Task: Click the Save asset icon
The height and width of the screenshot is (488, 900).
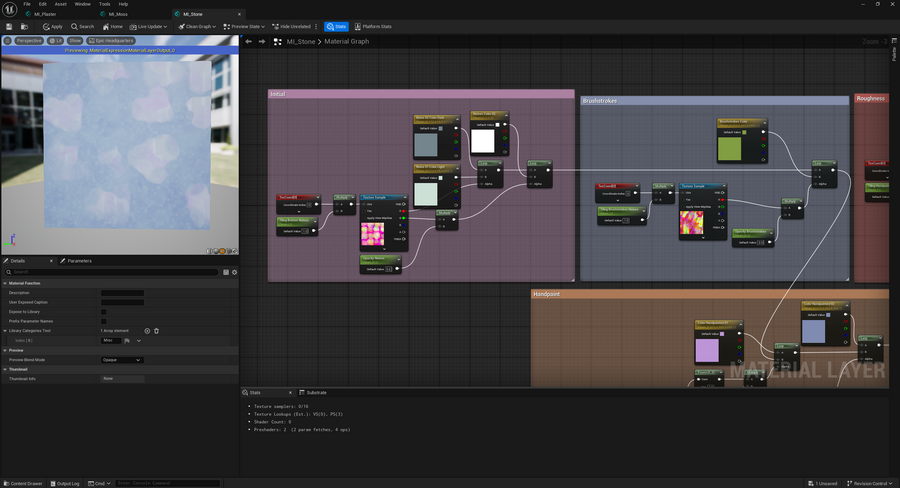Action: 10,26
